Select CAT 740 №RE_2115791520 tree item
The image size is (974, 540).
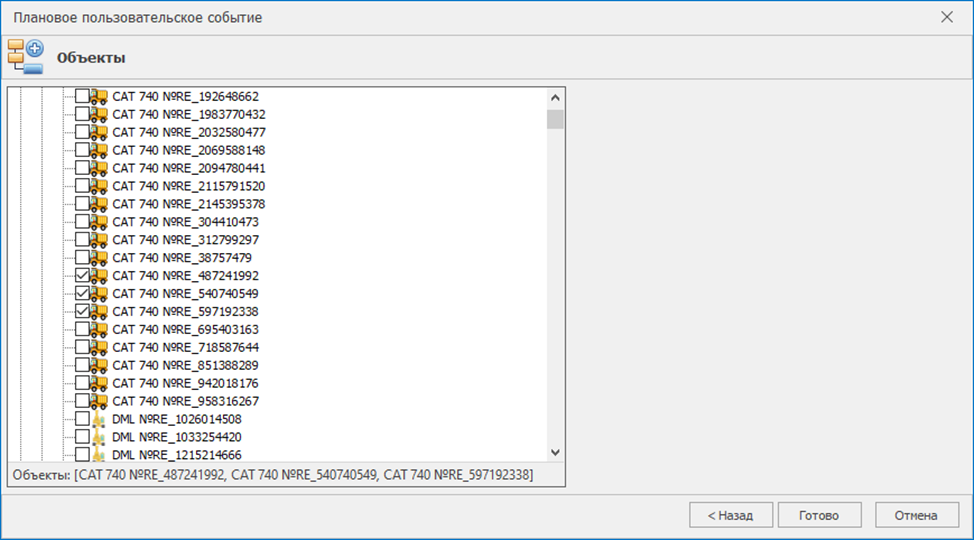coord(188,186)
